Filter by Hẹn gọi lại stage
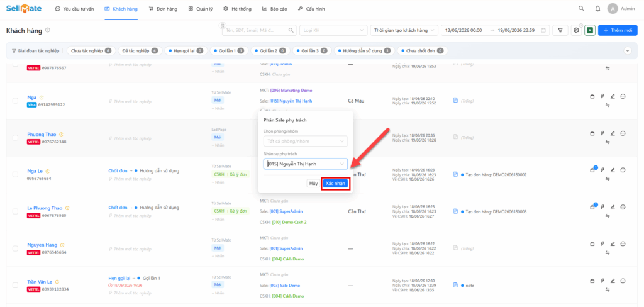Viewport: 644px width, 307px height. tap(186, 51)
